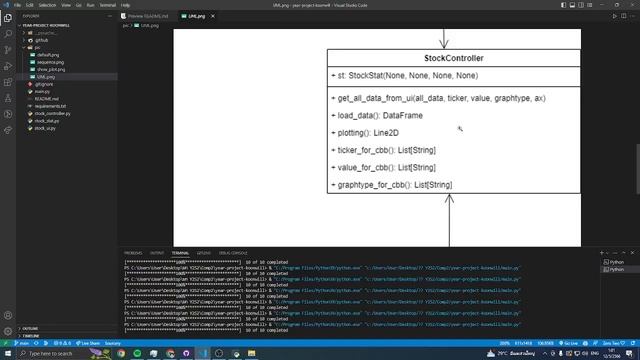Open the Terminal menu
The height and width of the screenshot is (360, 640).
108,5
